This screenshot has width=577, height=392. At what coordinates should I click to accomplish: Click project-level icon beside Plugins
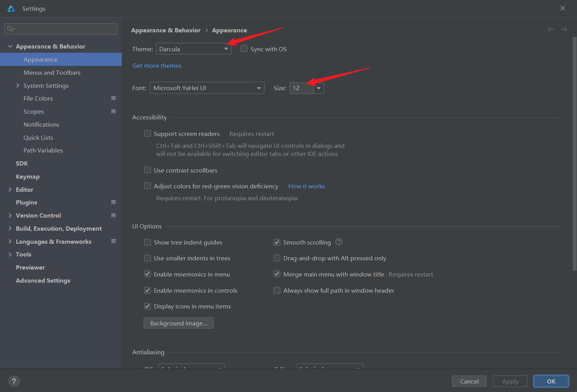(x=114, y=202)
